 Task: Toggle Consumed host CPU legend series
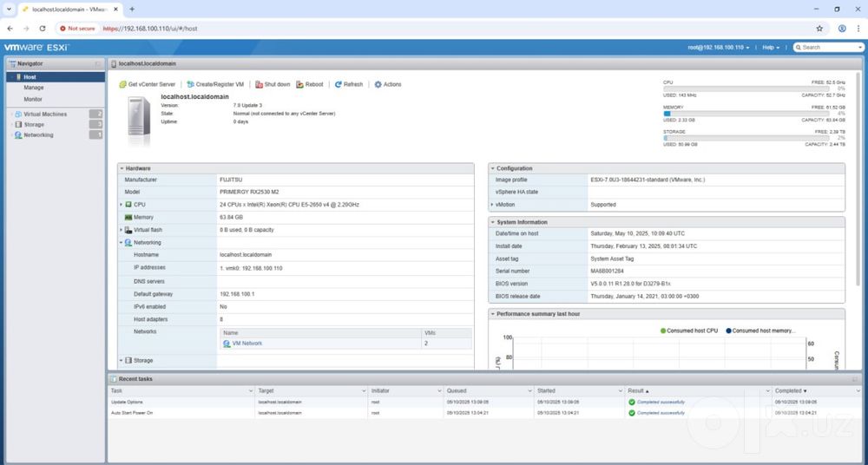688,331
